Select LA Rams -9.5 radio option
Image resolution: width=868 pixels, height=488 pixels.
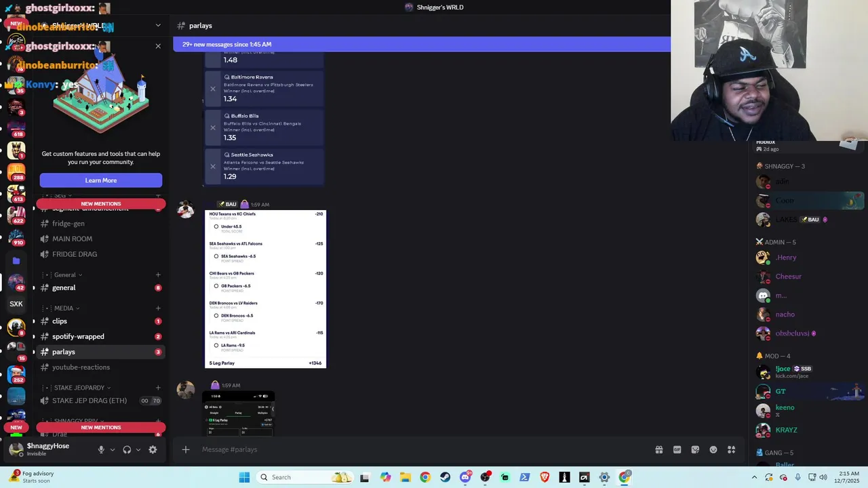(216, 346)
